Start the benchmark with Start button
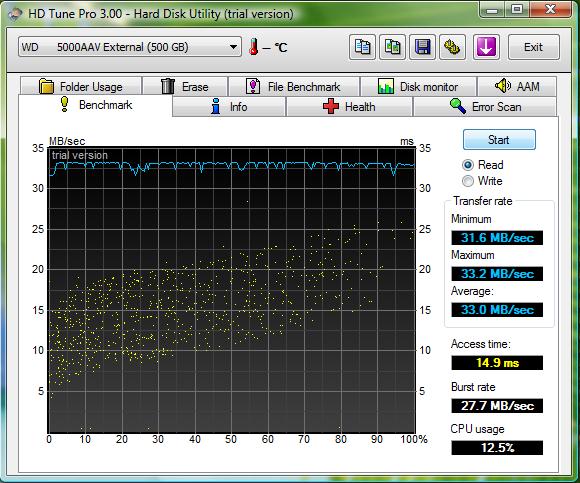Viewport: 580px width, 483px height. pyautogui.click(x=499, y=140)
